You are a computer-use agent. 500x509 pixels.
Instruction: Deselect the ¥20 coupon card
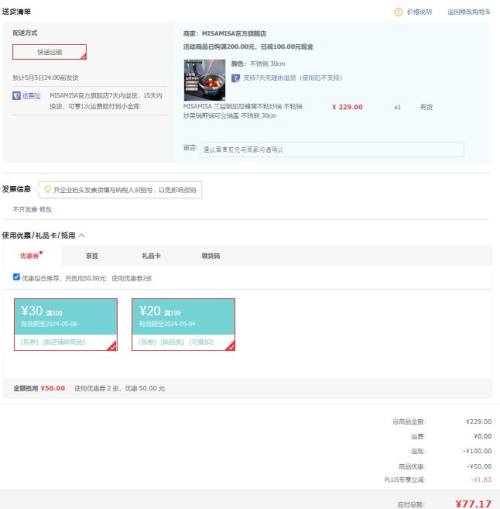pyautogui.click(x=183, y=324)
